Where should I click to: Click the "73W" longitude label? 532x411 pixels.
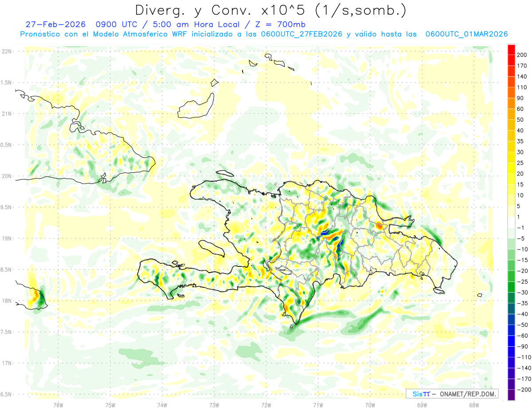point(214,405)
